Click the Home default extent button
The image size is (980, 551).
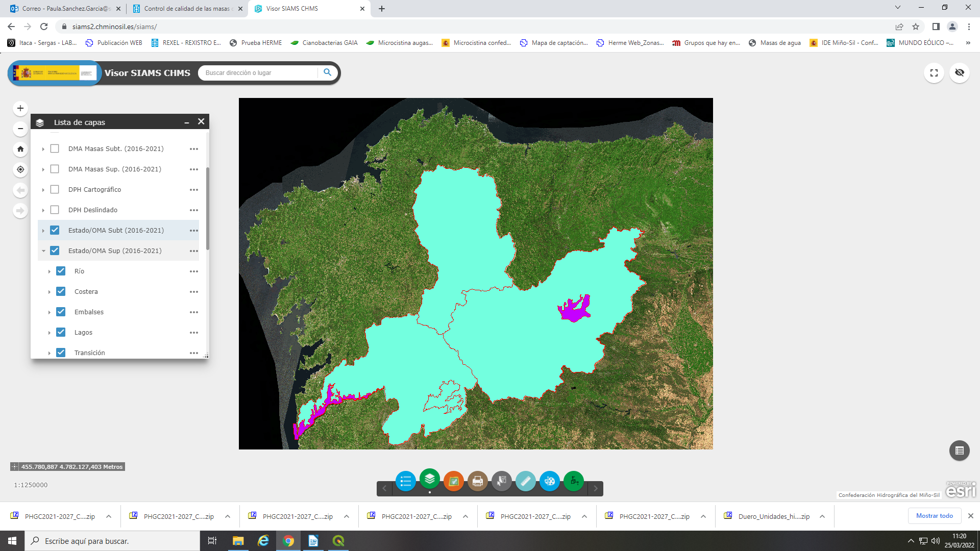coord(20,149)
